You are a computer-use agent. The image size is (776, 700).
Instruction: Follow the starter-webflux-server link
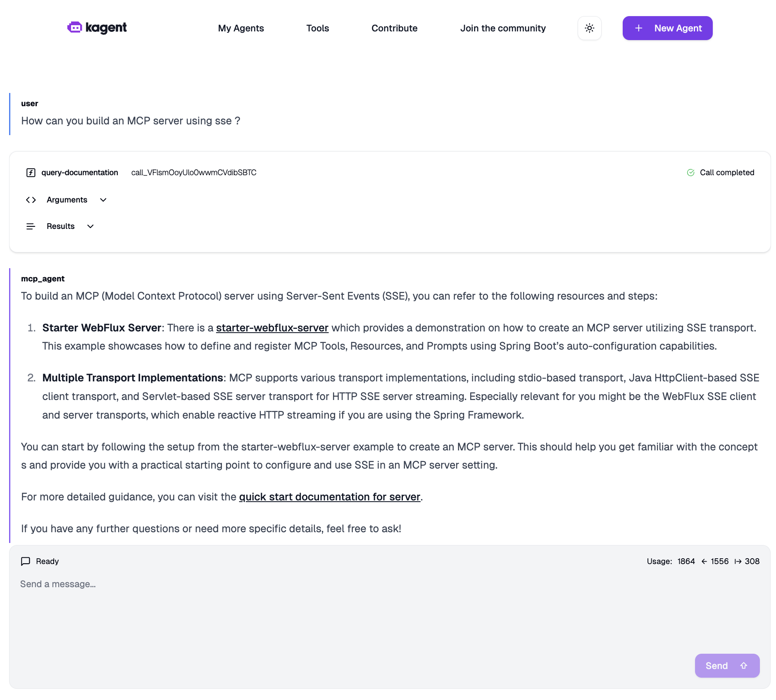(272, 328)
